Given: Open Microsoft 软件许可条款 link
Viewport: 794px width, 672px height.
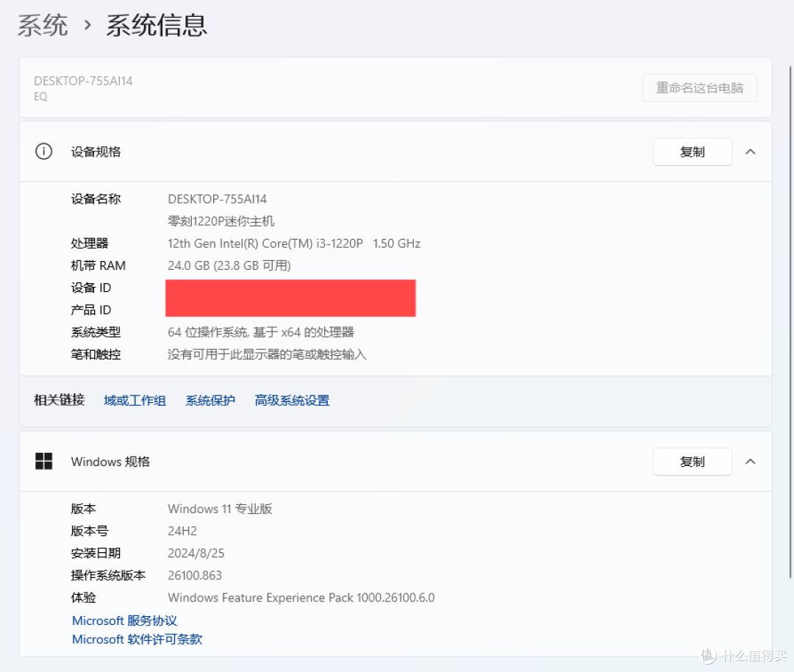Looking at the screenshot, I should (137, 639).
